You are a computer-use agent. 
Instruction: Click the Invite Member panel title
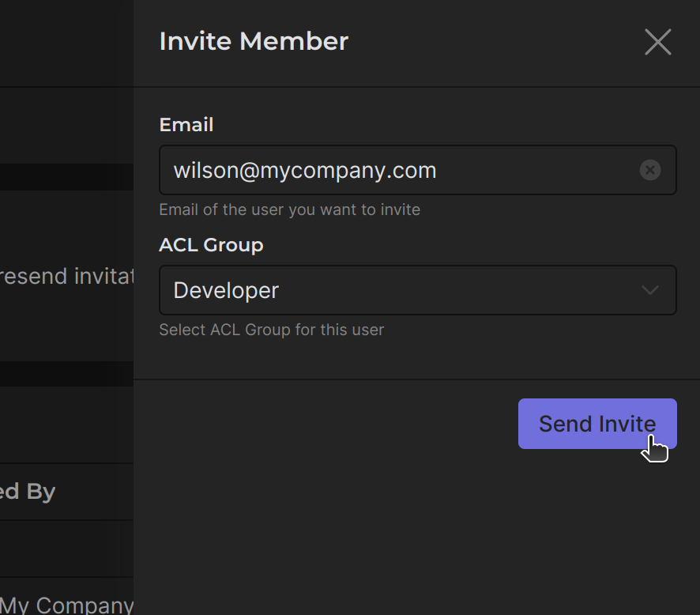point(254,41)
